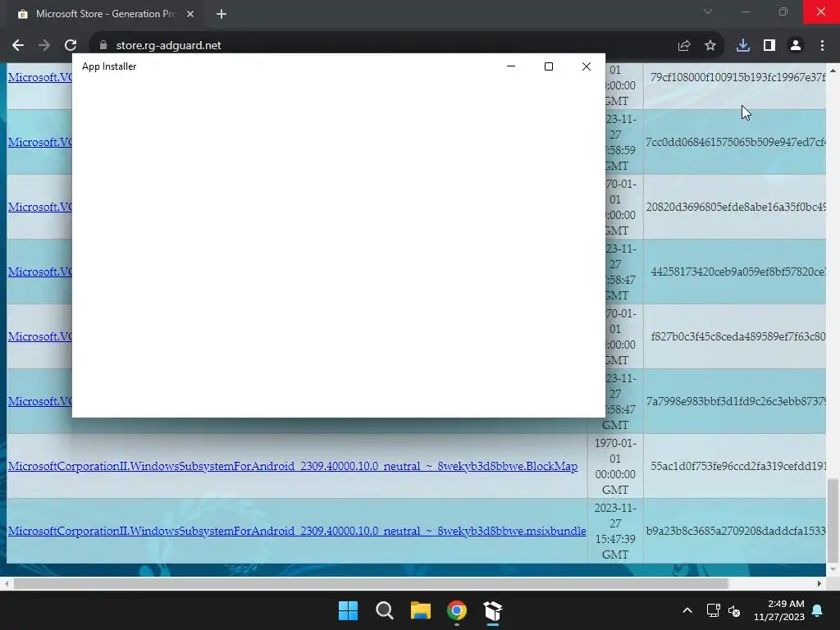Switch to Chrome from taskbar
840x630 pixels.
(x=457, y=610)
